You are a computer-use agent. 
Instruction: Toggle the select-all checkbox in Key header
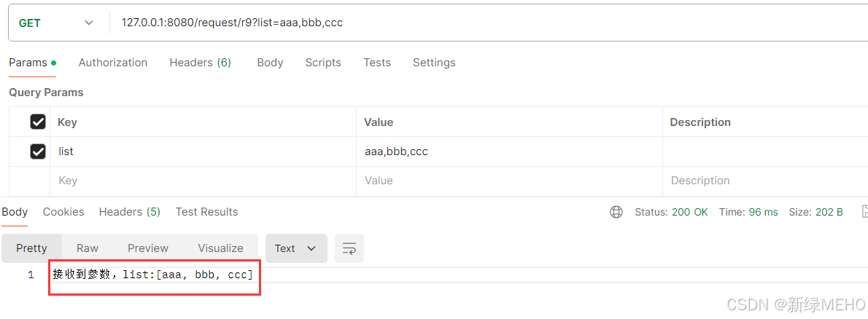click(x=38, y=122)
